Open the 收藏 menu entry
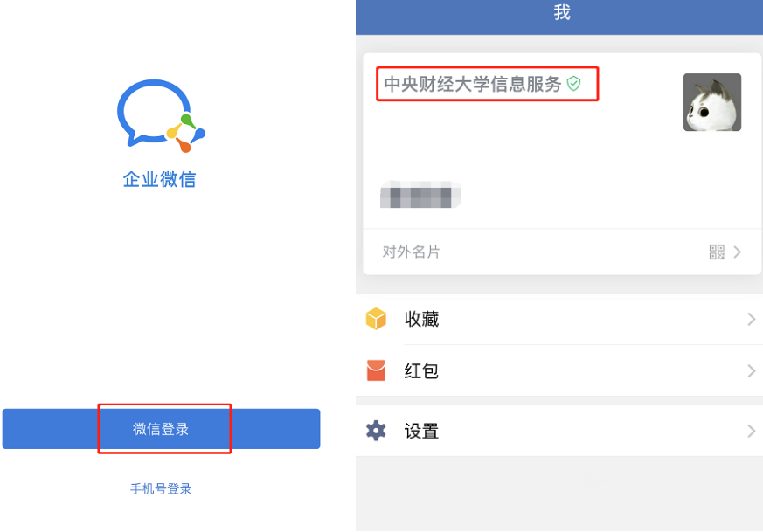763x532 pixels. point(559,319)
